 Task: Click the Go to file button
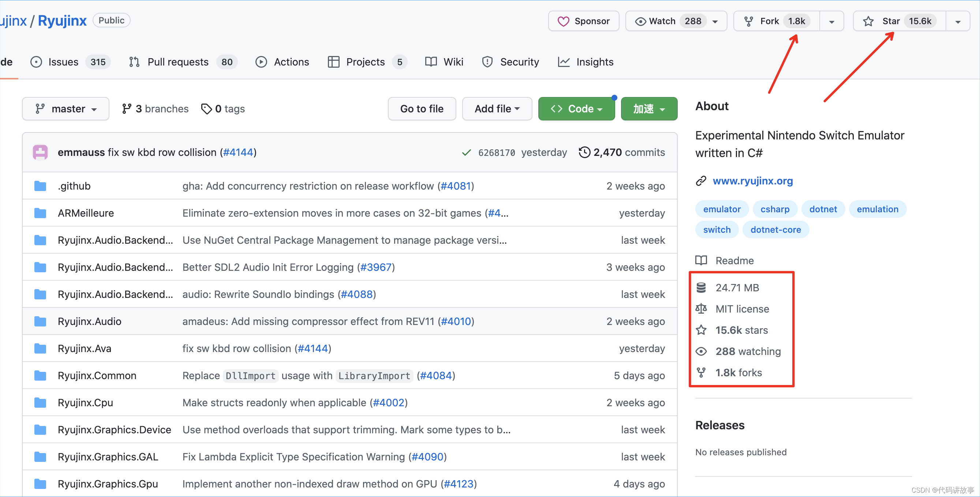pyautogui.click(x=422, y=109)
